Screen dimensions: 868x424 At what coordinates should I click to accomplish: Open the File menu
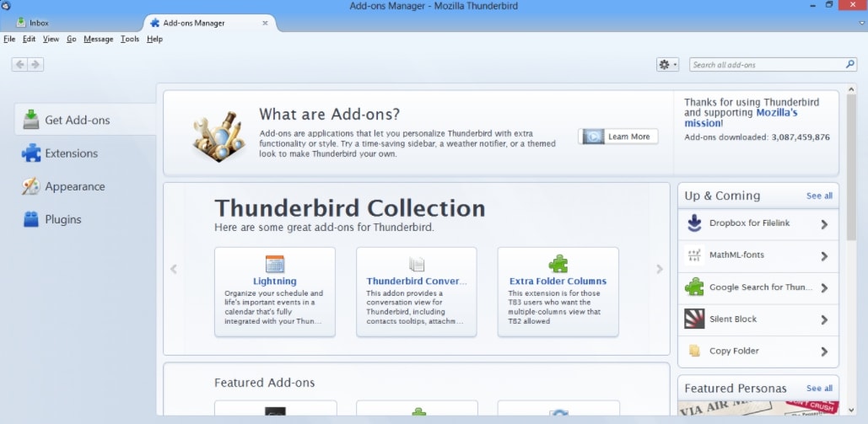pos(9,39)
